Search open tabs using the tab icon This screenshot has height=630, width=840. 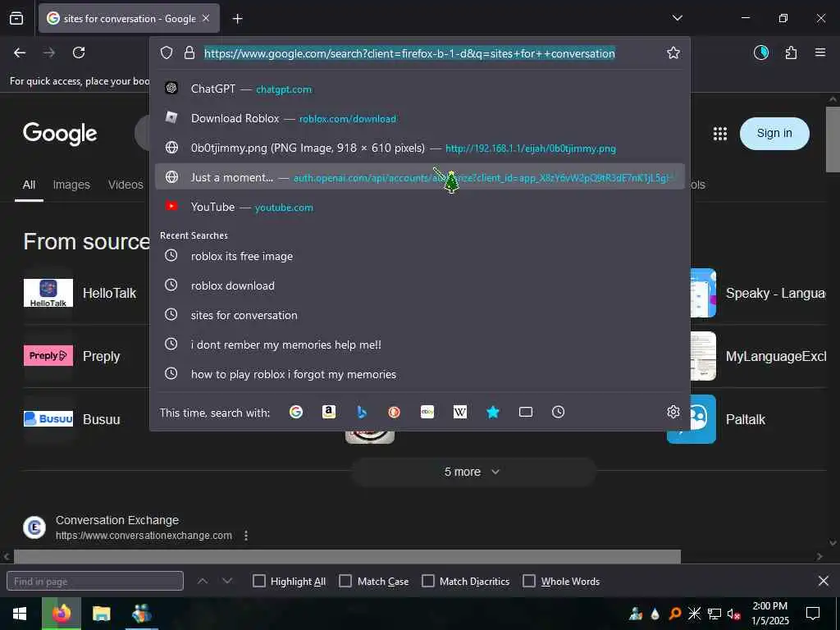click(x=526, y=412)
